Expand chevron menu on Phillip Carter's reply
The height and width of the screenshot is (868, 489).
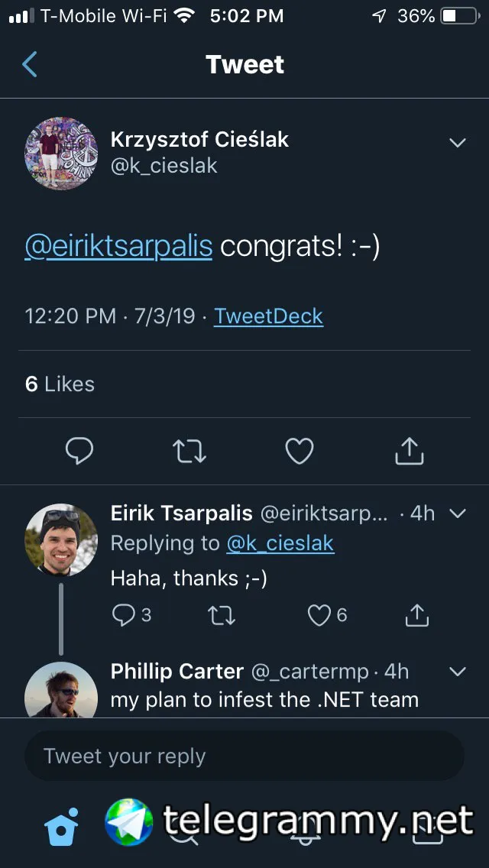click(458, 672)
